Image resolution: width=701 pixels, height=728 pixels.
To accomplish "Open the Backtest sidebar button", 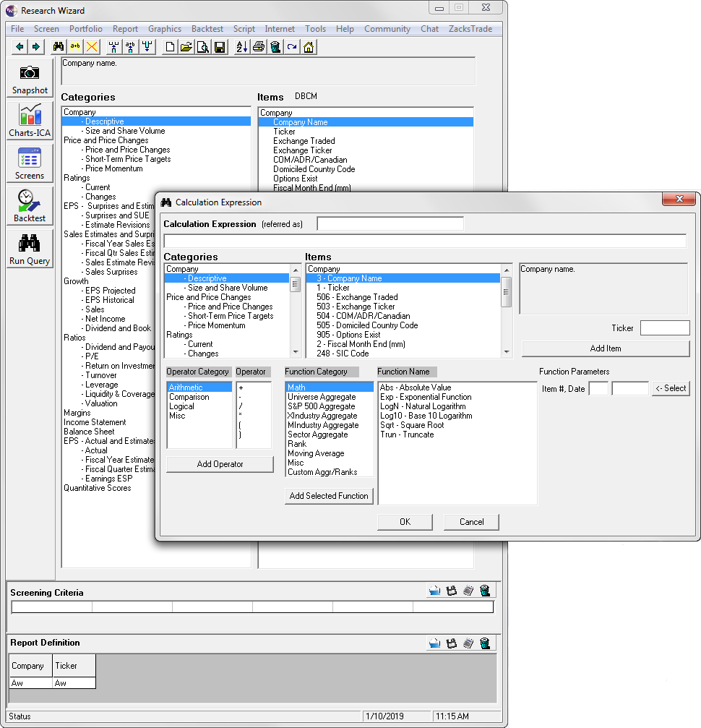I will pos(30,206).
